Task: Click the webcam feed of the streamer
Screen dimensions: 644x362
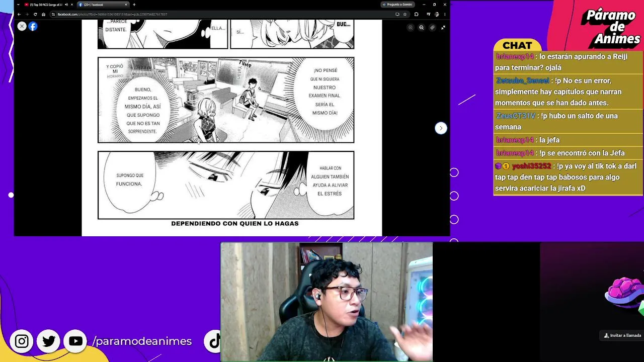Action: pyautogui.click(x=327, y=302)
